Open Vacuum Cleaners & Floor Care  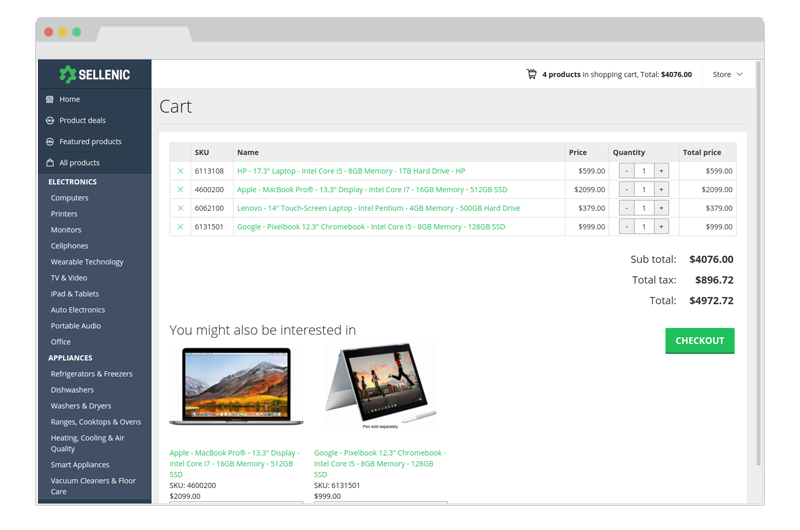tap(93, 486)
